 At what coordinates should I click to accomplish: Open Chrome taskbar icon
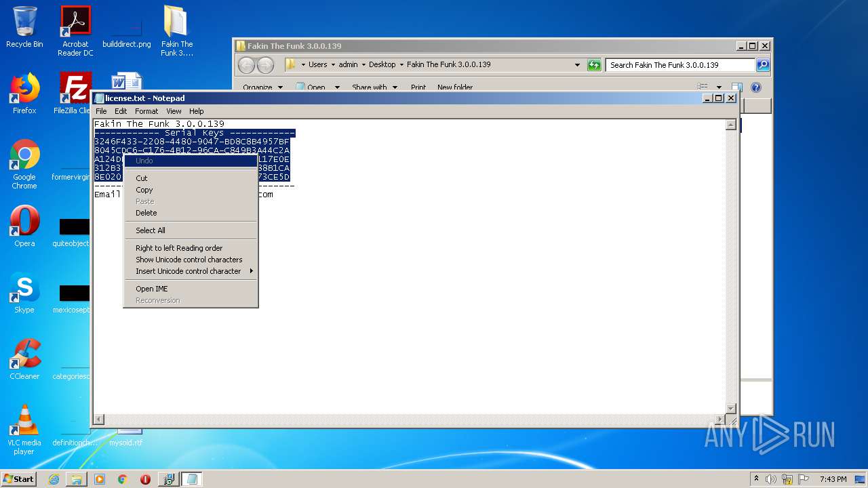coord(123,479)
